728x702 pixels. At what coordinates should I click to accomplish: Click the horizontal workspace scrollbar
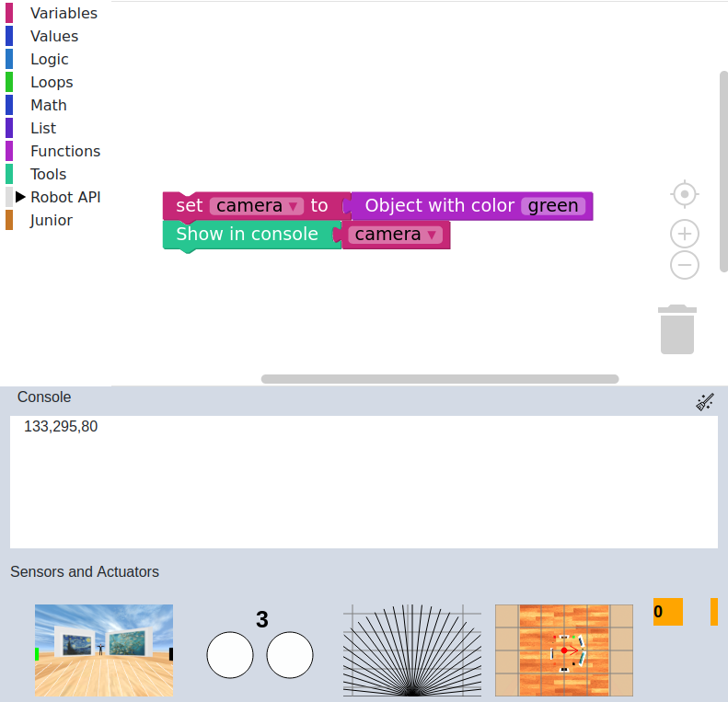[440, 379]
